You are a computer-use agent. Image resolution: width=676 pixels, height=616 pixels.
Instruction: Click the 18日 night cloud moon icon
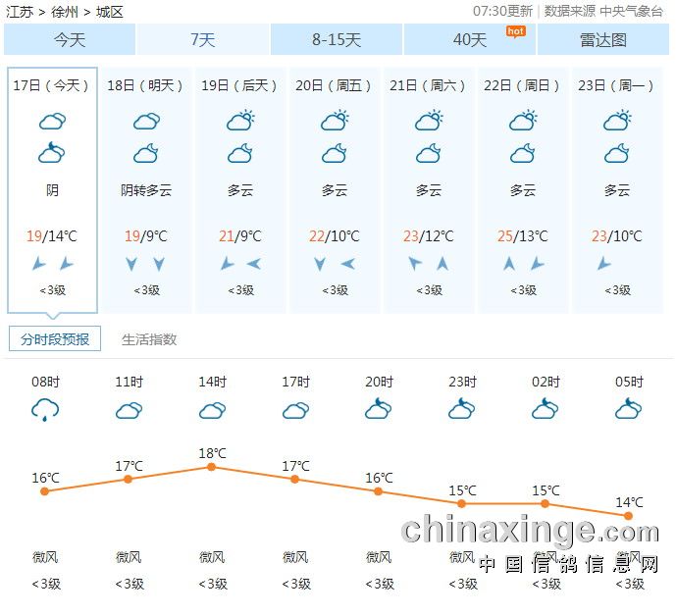(146, 153)
